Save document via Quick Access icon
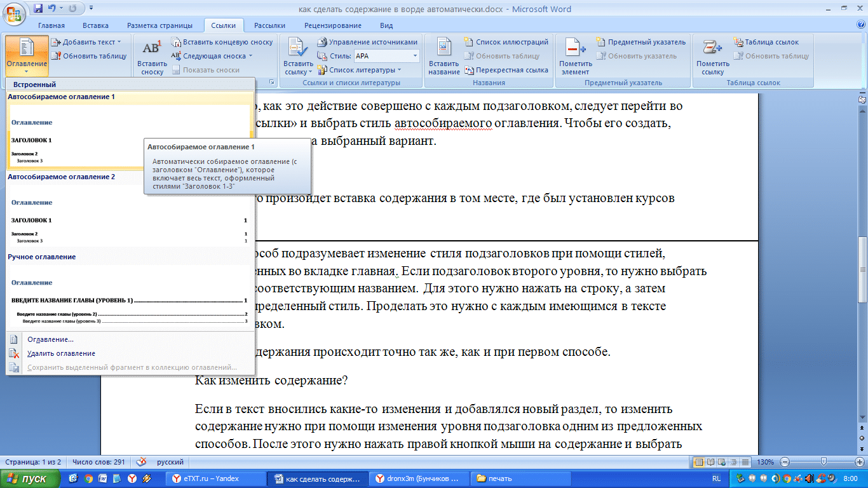 coord(38,9)
